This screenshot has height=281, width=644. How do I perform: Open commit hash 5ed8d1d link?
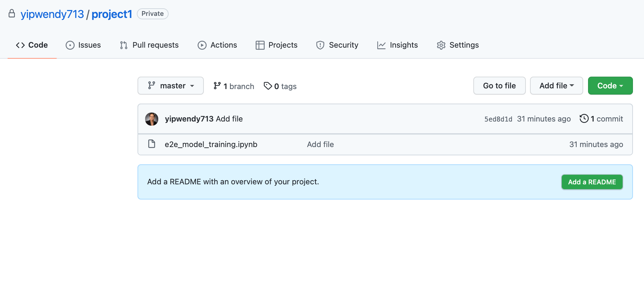coord(498,119)
